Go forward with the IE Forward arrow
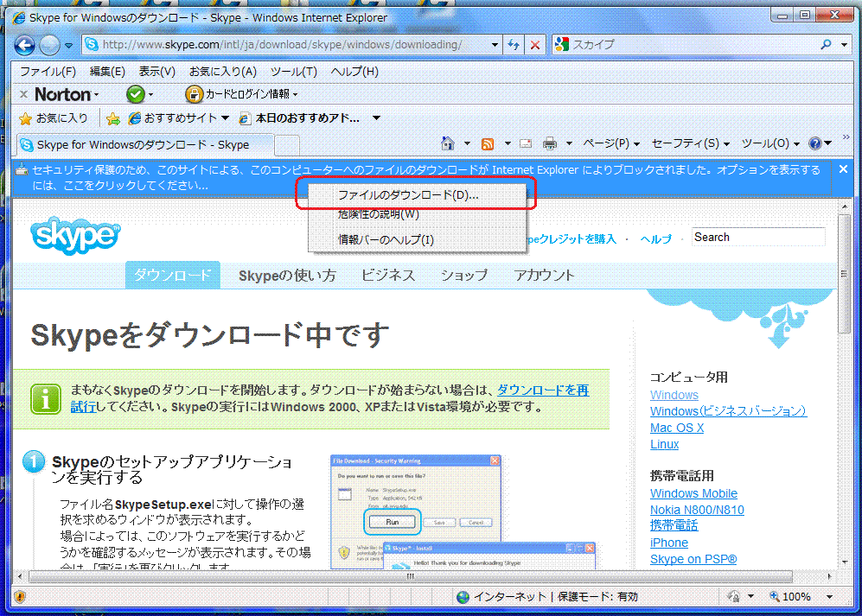 (49, 45)
